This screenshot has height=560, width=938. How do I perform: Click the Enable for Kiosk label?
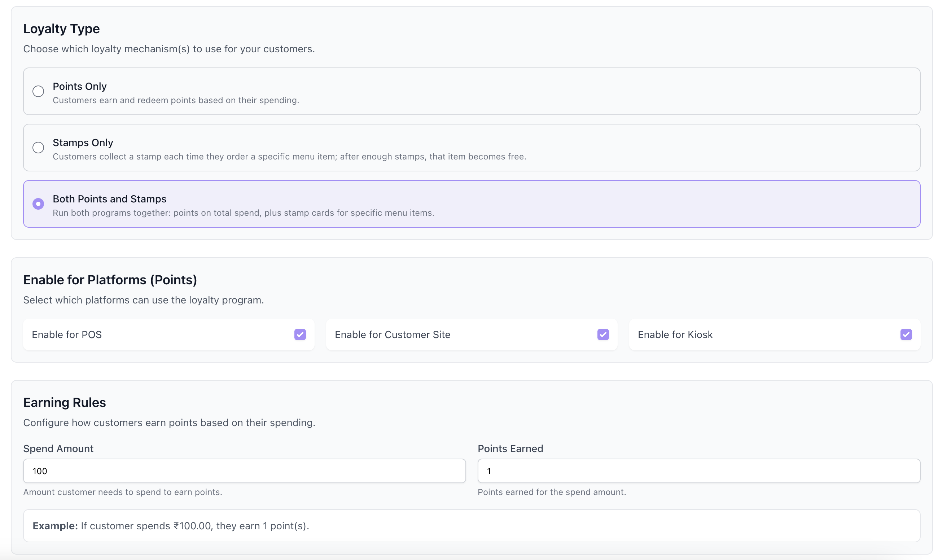(675, 335)
